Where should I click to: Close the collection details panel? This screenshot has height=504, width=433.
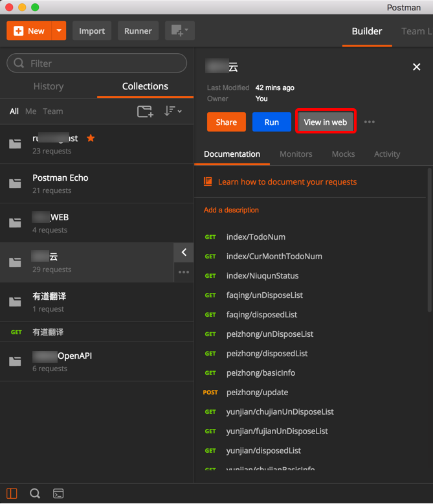pos(417,67)
